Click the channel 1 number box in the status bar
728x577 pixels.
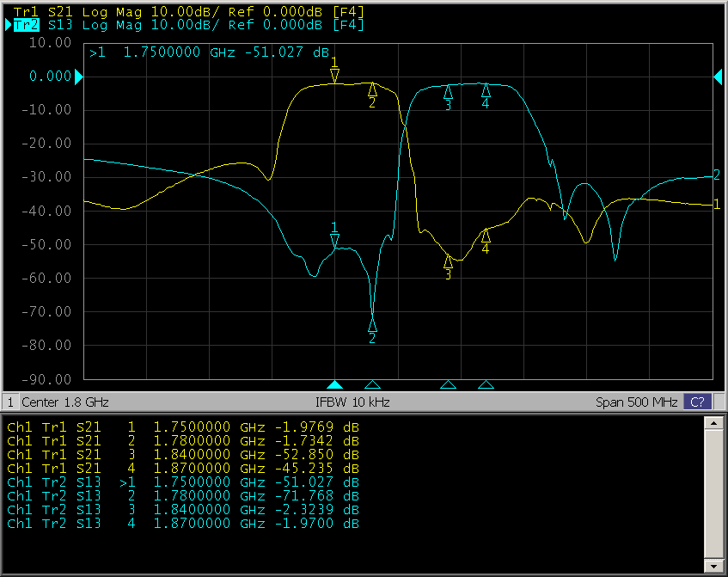coord(10,402)
